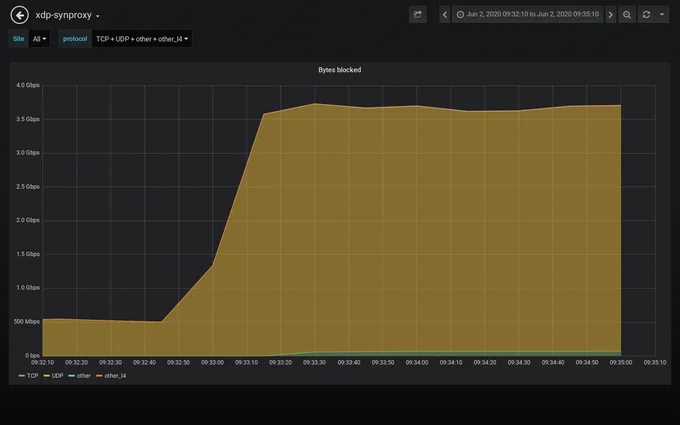The width and height of the screenshot is (680, 425).
Task: Zoom out time range with magnifier icon
Action: point(627,14)
